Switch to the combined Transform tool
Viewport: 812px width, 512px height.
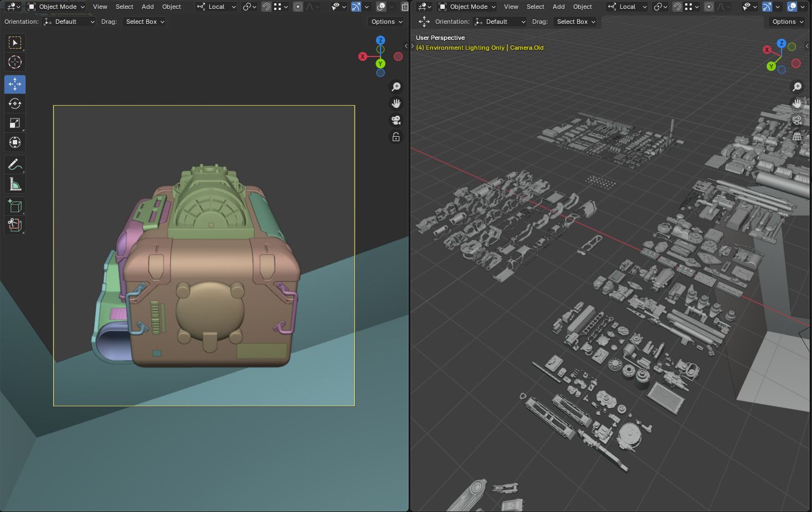[15, 142]
